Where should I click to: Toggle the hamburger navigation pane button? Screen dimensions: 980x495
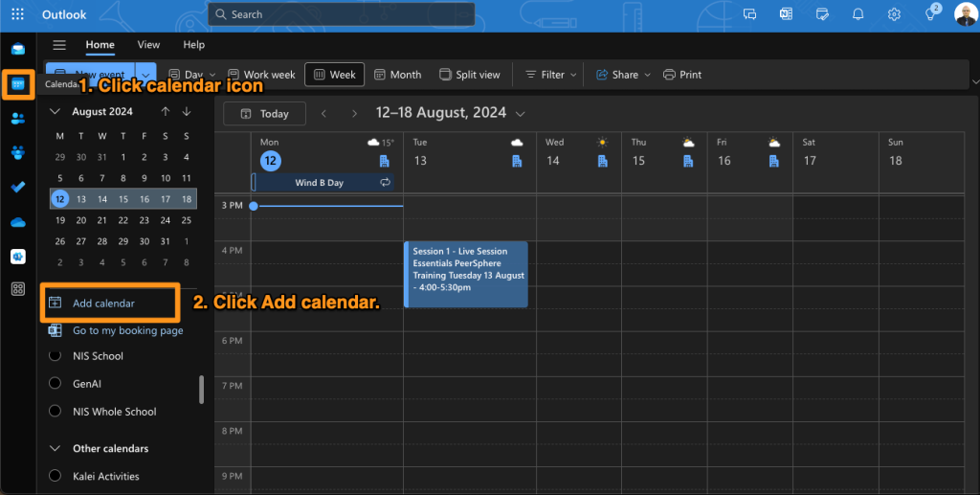pyautogui.click(x=59, y=45)
